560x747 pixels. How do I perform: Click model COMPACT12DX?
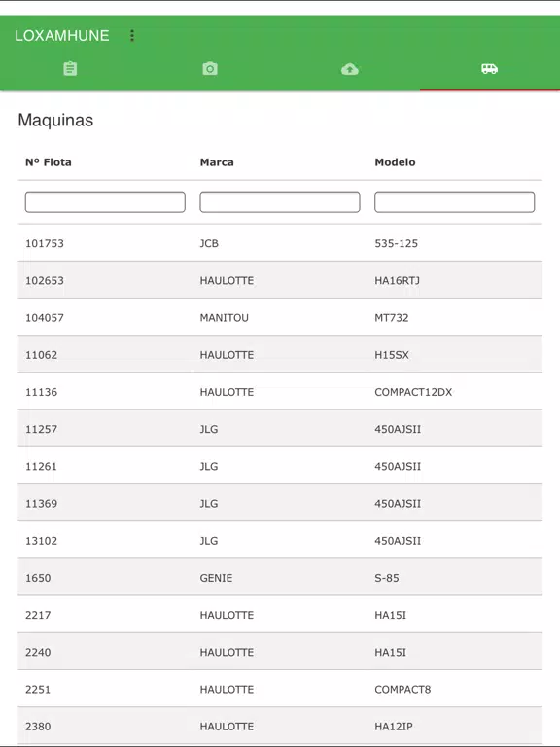(x=413, y=392)
